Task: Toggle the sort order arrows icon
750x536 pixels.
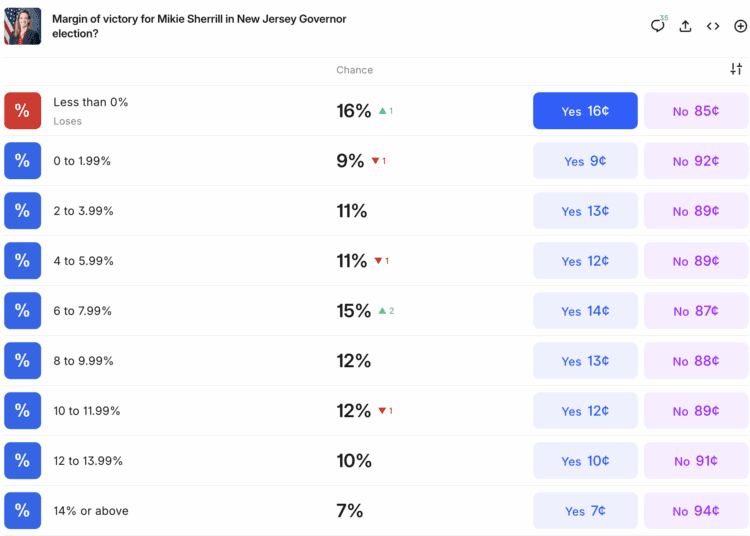Action: [736, 69]
